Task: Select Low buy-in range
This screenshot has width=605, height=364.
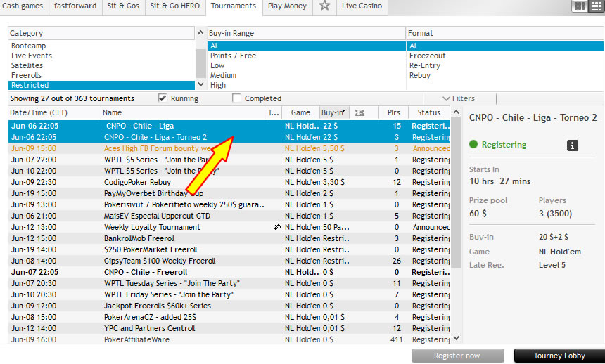Action: point(306,65)
